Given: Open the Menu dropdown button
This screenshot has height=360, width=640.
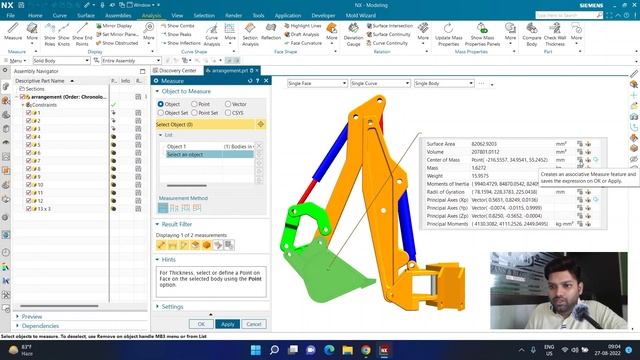Looking at the screenshot, I should click(15, 60).
